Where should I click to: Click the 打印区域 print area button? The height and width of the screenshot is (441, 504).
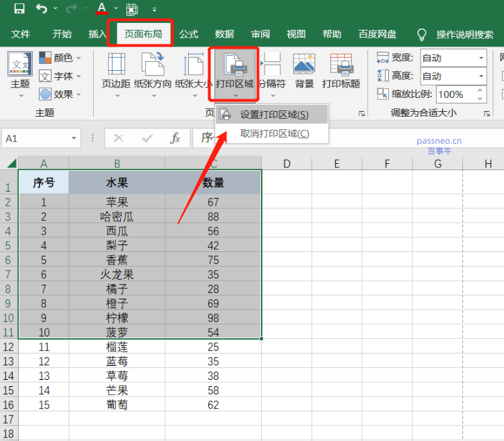point(235,74)
